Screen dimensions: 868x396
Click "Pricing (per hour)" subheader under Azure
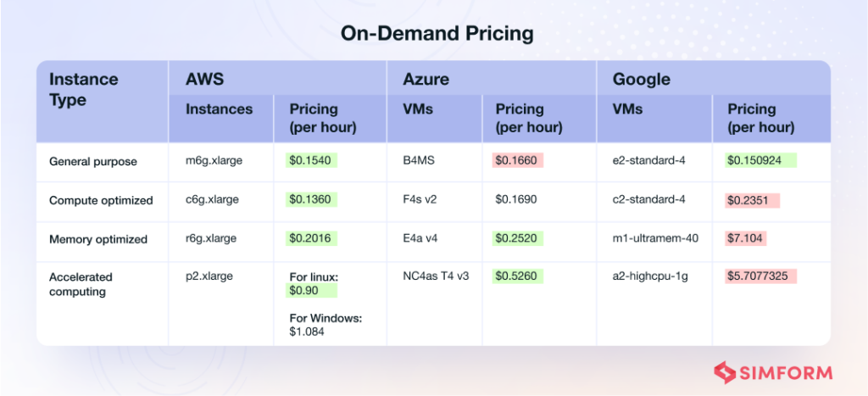(529, 118)
